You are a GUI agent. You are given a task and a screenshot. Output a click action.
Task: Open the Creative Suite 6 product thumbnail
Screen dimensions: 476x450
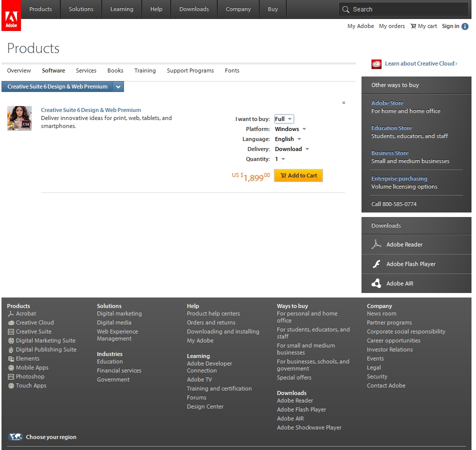click(x=19, y=118)
